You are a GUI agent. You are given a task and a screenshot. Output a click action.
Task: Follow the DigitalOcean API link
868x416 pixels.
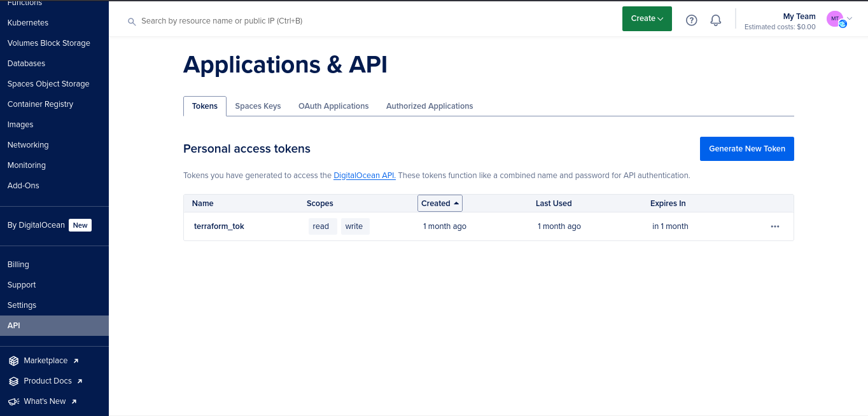tap(365, 176)
